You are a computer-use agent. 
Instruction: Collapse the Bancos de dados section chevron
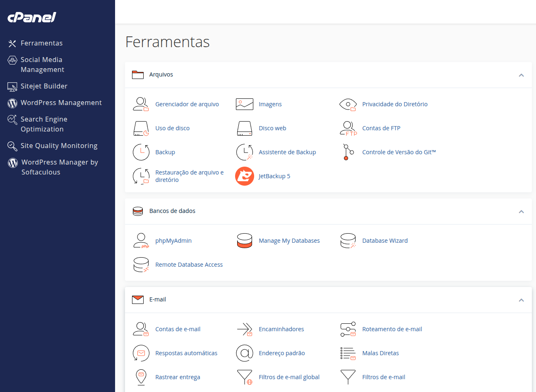tap(521, 211)
